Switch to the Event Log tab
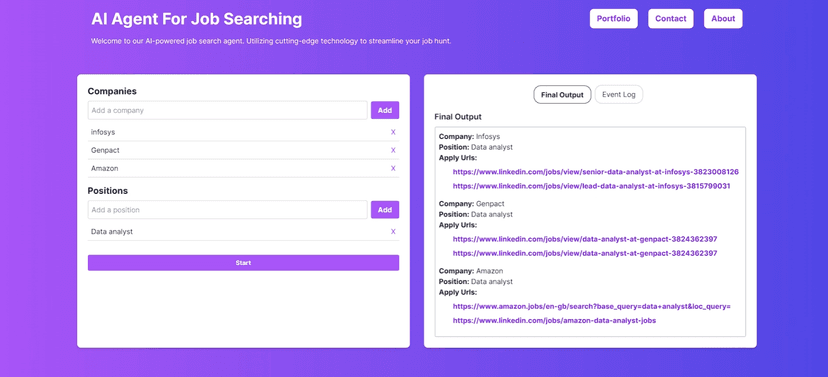Image resolution: width=828 pixels, height=377 pixels. (619, 95)
